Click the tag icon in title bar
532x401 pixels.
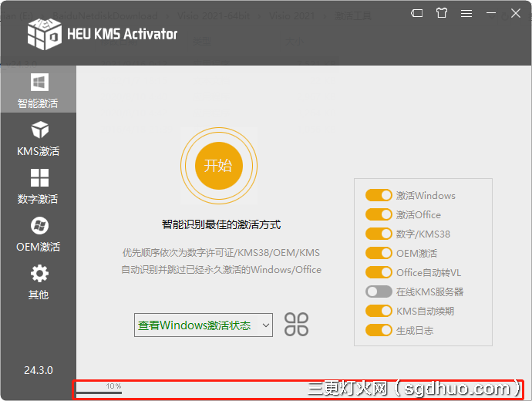[x=416, y=14]
